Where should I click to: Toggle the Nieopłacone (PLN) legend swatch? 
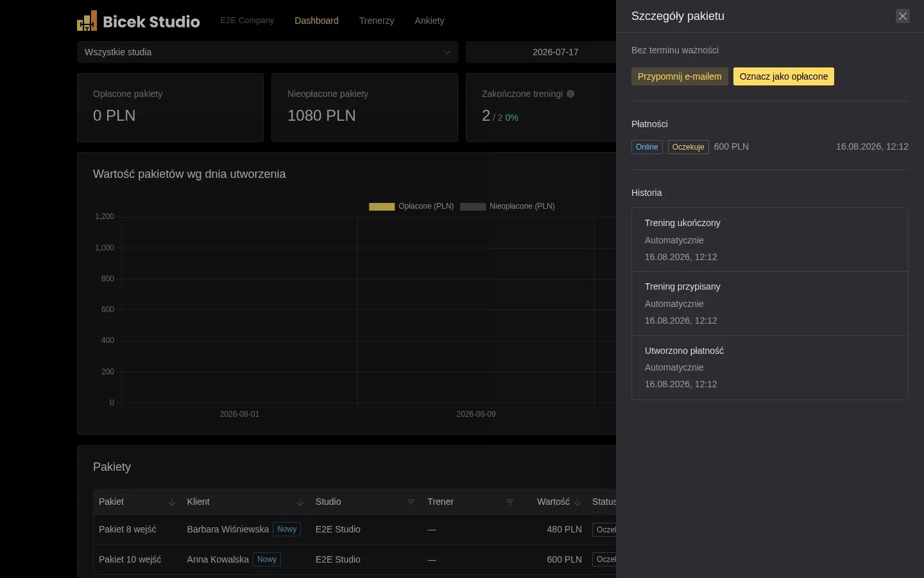click(x=473, y=207)
